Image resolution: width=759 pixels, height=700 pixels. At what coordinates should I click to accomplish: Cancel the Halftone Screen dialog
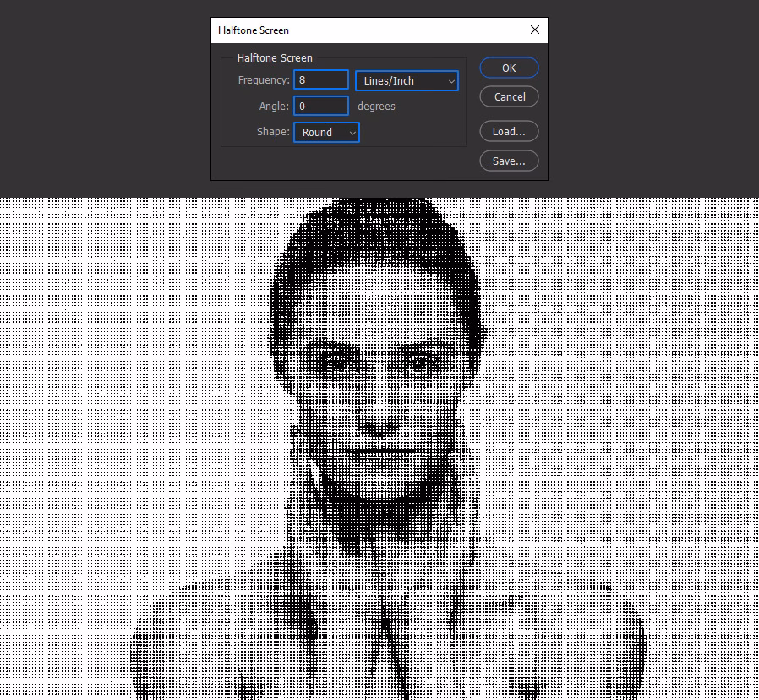508,96
